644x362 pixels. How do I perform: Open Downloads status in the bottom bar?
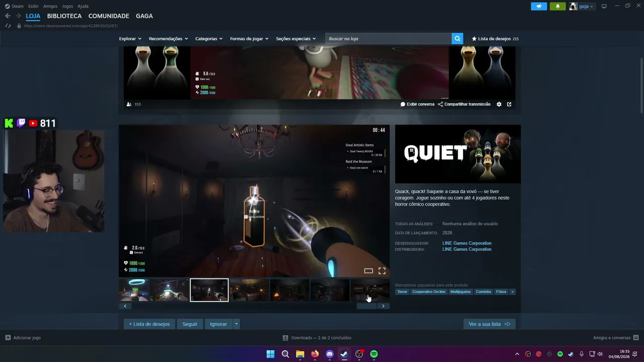click(x=317, y=338)
